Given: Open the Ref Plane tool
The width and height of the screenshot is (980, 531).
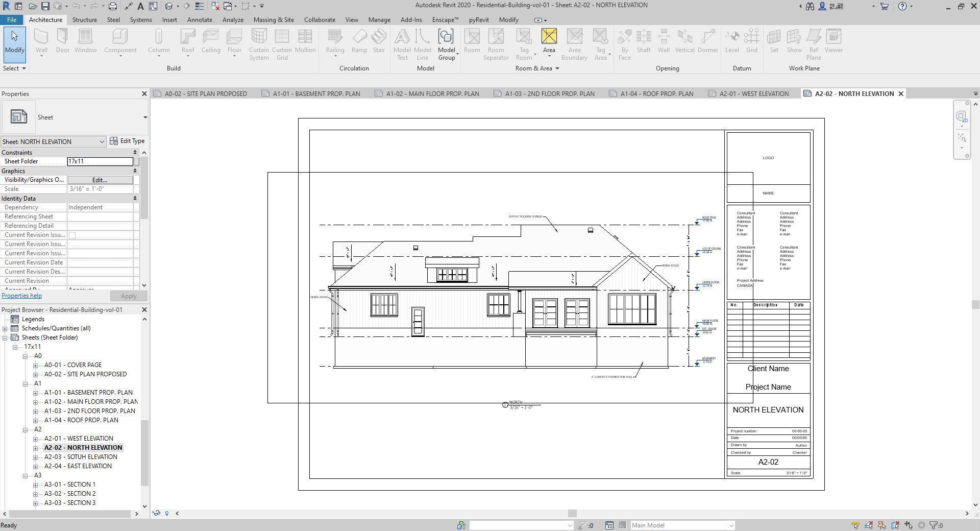Looking at the screenshot, I should coord(814,44).
